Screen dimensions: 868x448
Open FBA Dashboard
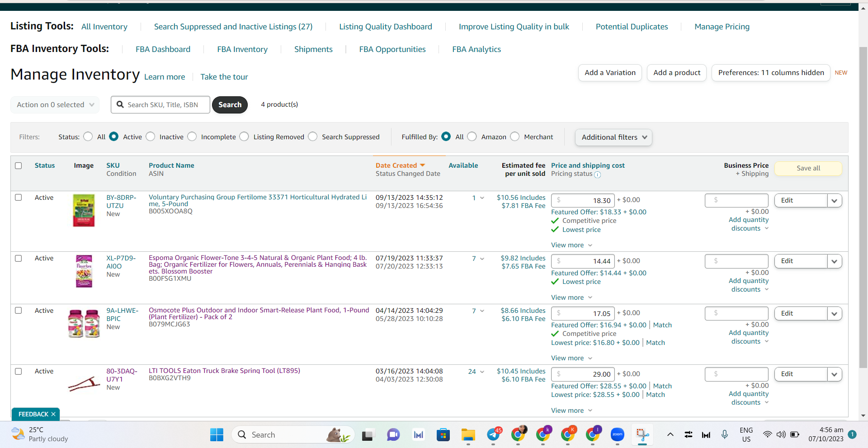point(163,49)
